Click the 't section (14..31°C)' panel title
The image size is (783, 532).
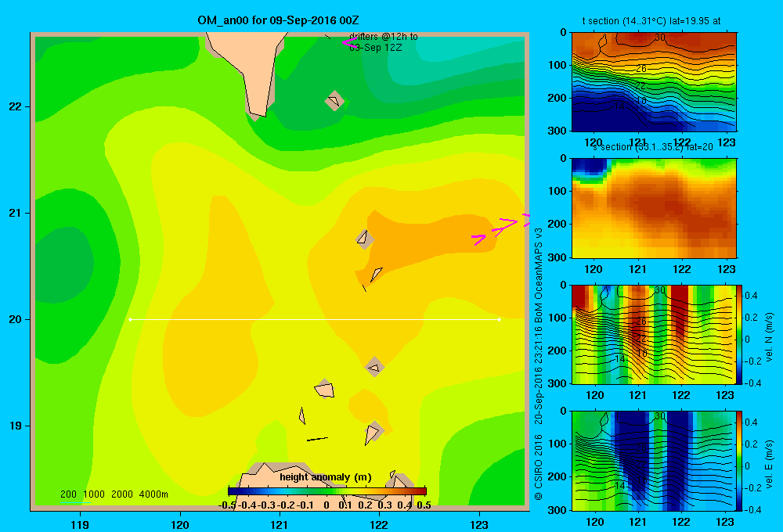pos(651,21)
